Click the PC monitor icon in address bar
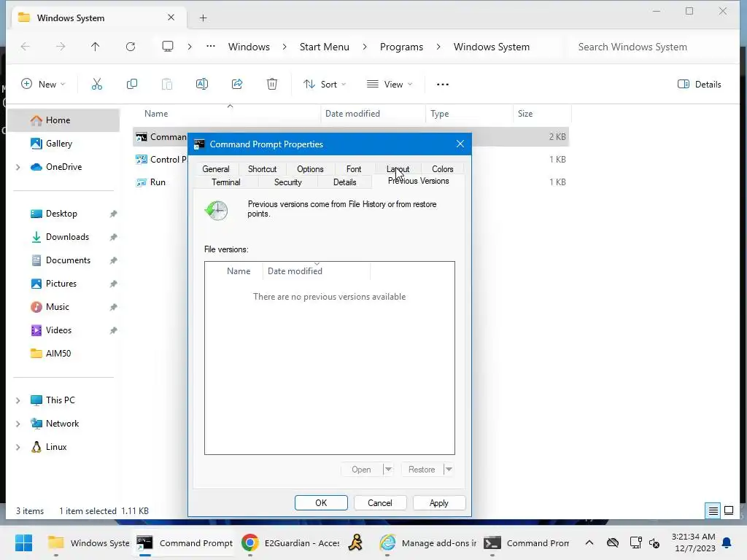This screenshot has width=747, height=560. tap(168, 47)
